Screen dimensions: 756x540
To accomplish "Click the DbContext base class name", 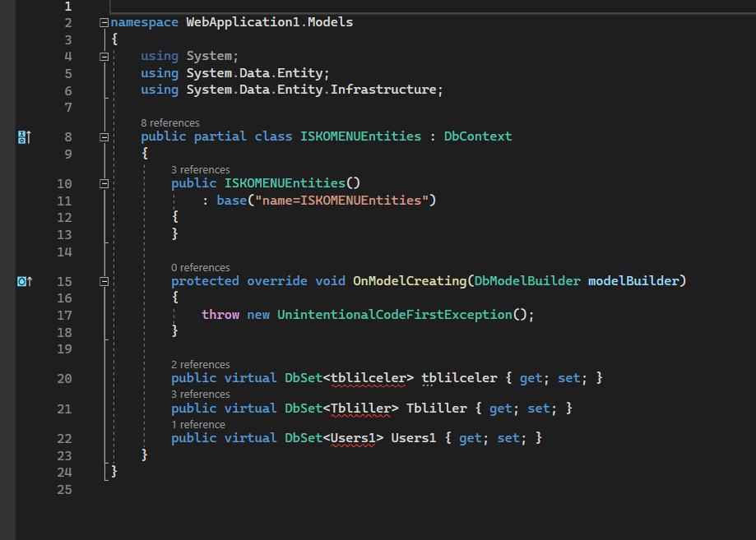I will pyautogui.click(x=478, y=136).
